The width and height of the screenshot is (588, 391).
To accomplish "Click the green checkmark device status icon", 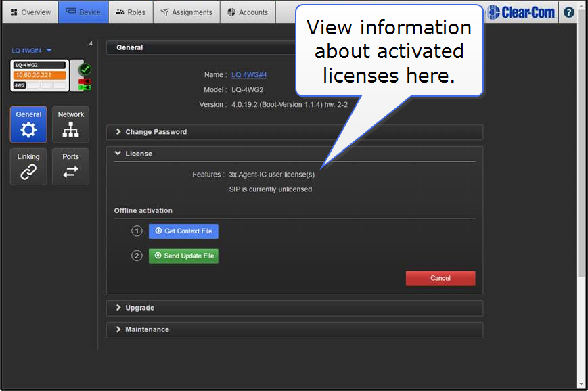I will tap(85, 69).
